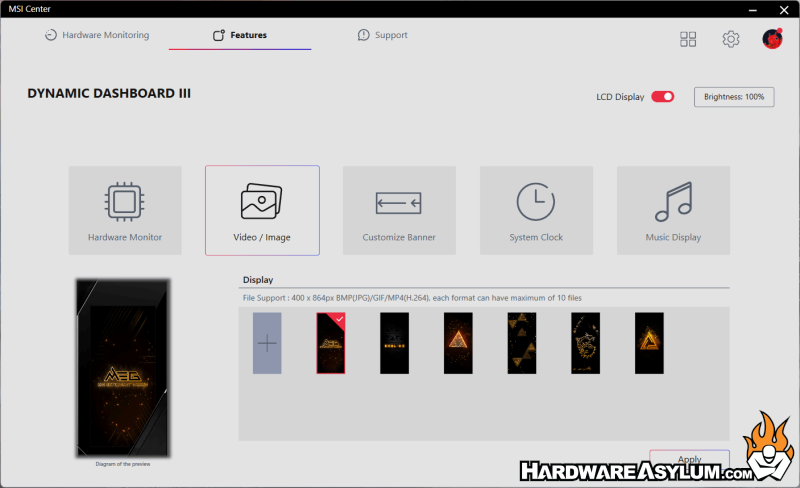Click the apps grid icon
Viewport: 800px width, 488px height.
point(688,39)
